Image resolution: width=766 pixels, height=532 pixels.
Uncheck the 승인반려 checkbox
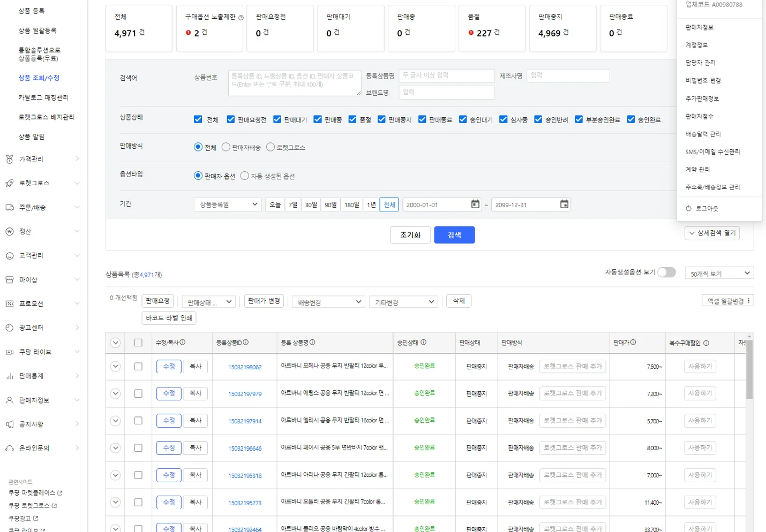pos(538,119)
